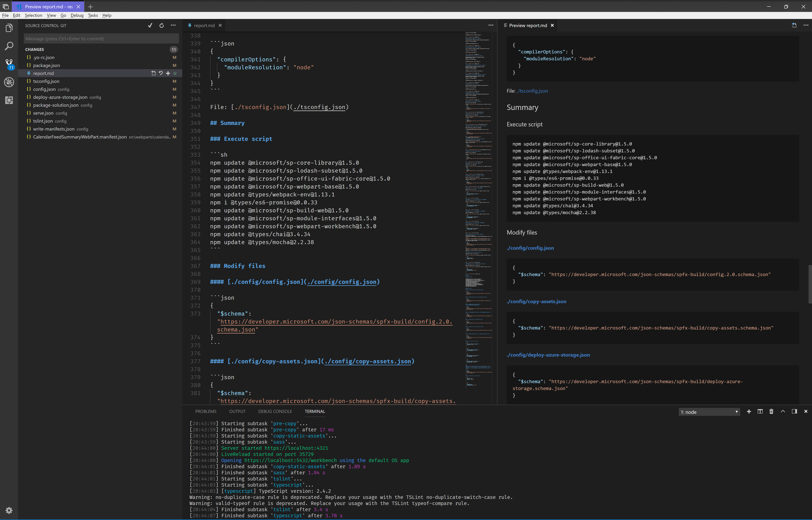812x520 pixels.
Task: Open ./tsconfig.json link in preview
Action: pyautogui.click(x=533, y=91)
